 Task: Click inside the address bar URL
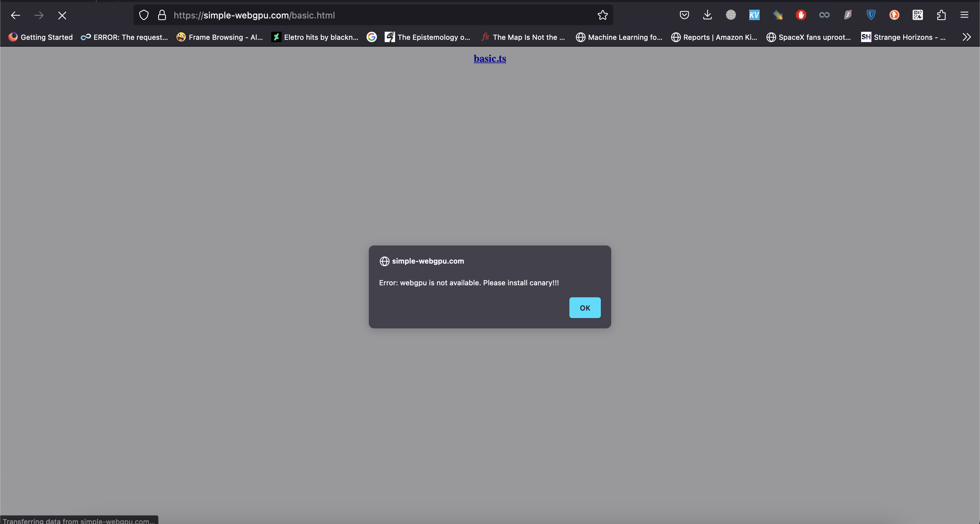(x=255, y=15)
